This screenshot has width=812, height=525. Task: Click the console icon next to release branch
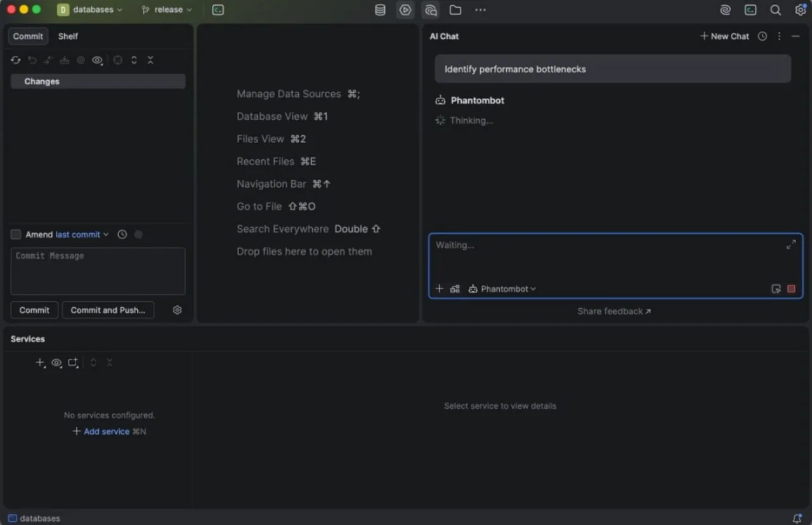[218, 10]
